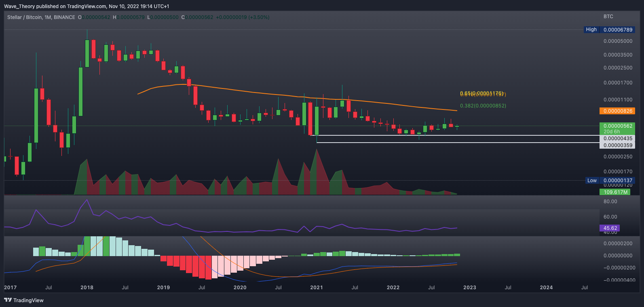Click the Stellar / Bitcoin symbol title
The image size is (644, 307).
(41, 17)
